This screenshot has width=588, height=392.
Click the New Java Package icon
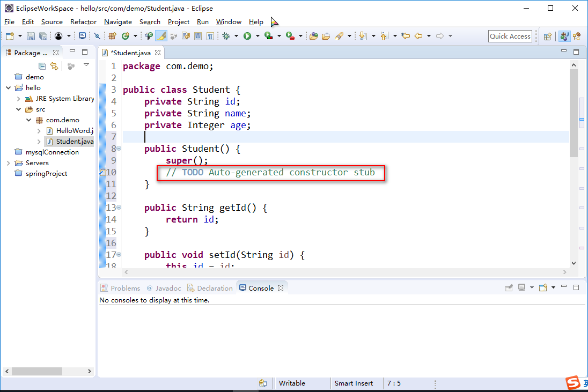[x=112, y=36]
